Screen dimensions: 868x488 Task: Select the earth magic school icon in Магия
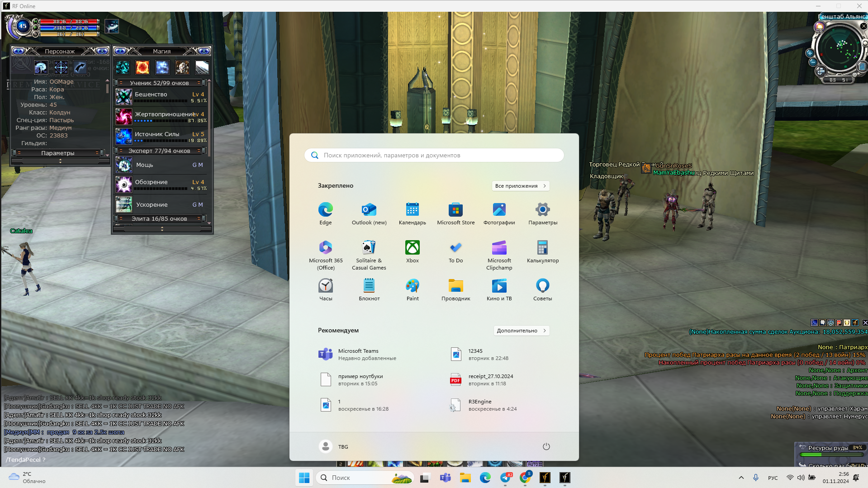(182, 67)
